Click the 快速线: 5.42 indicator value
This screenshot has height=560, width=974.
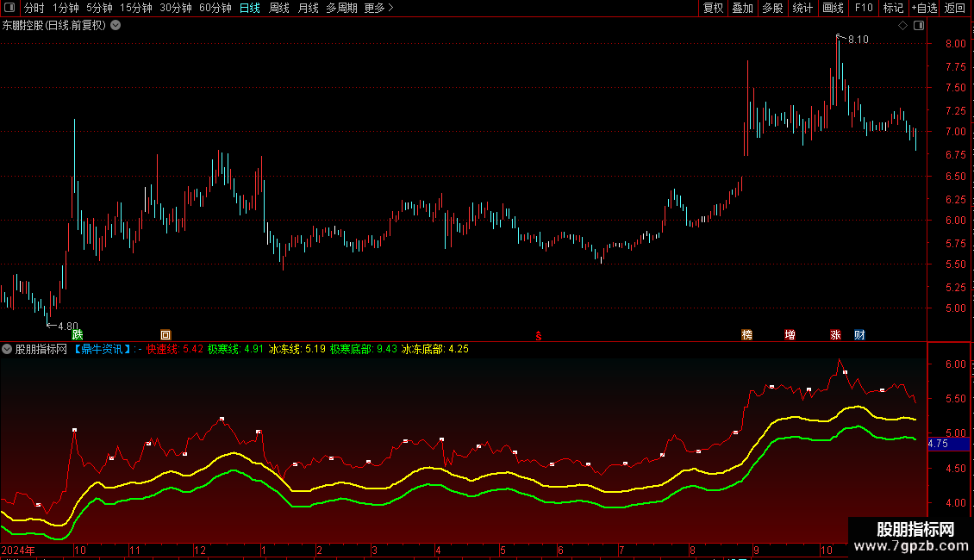pyautogui.click(x=175, y=350)
